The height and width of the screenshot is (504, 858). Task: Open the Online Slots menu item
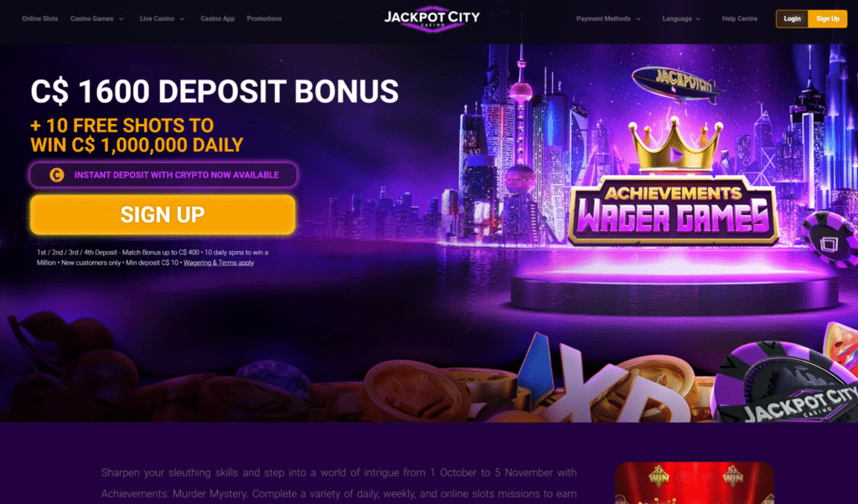click(x=40, y=18)
